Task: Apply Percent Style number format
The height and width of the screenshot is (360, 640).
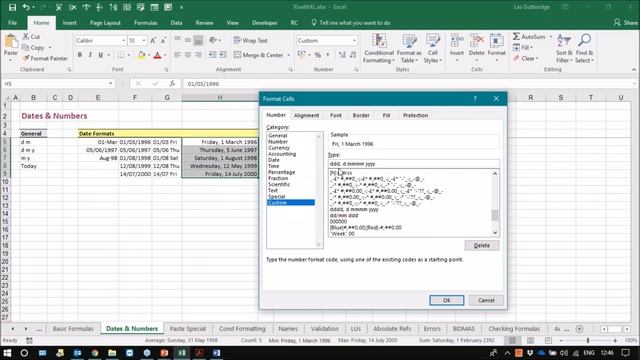Action: tap(318, 55)
